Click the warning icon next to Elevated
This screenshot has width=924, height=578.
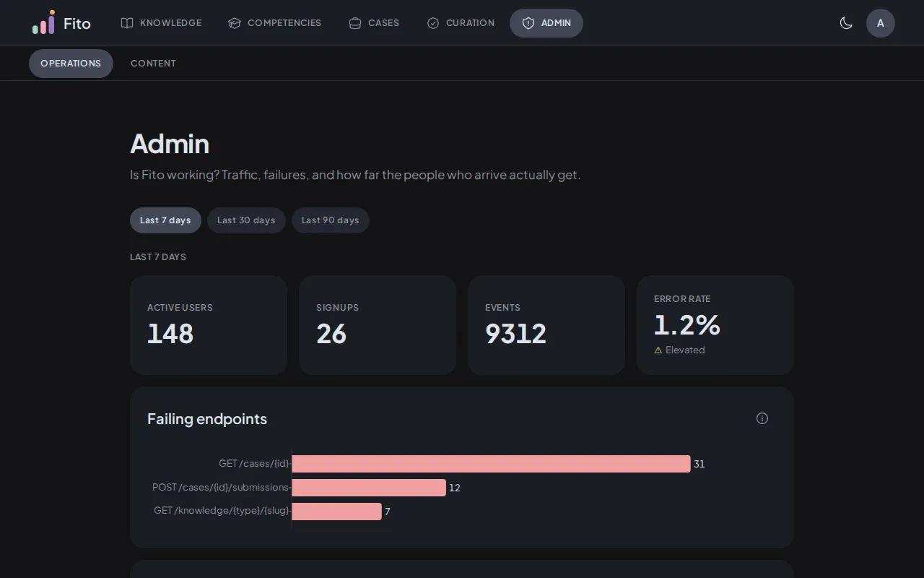(658, 350)
